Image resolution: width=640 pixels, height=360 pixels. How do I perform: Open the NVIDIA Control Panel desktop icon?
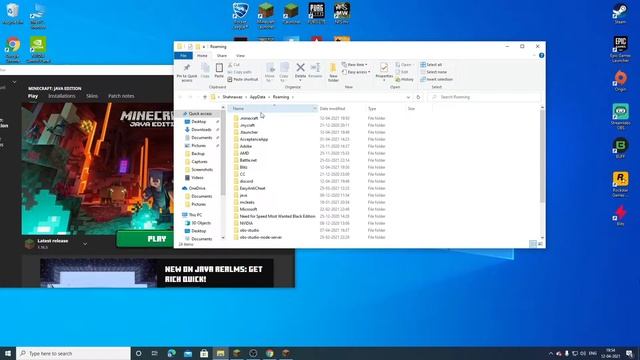pyautogui.click(x=38, y=50)
